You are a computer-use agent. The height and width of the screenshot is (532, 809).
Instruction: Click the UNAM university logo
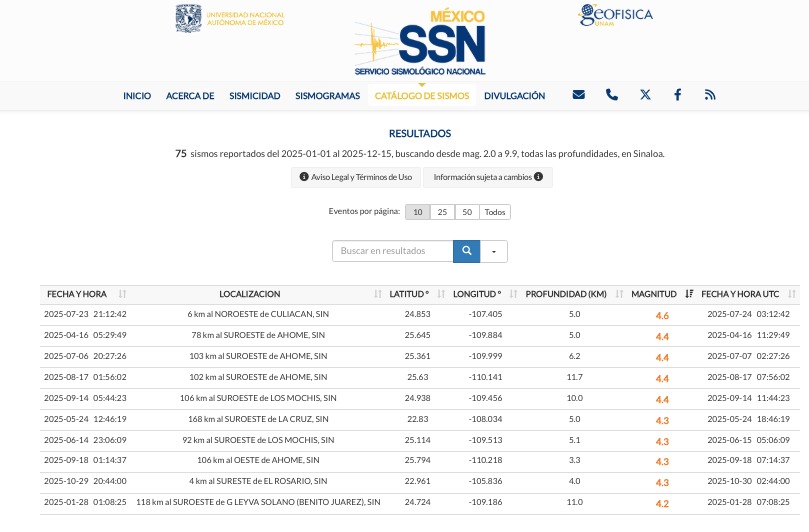tap(230, 19)
